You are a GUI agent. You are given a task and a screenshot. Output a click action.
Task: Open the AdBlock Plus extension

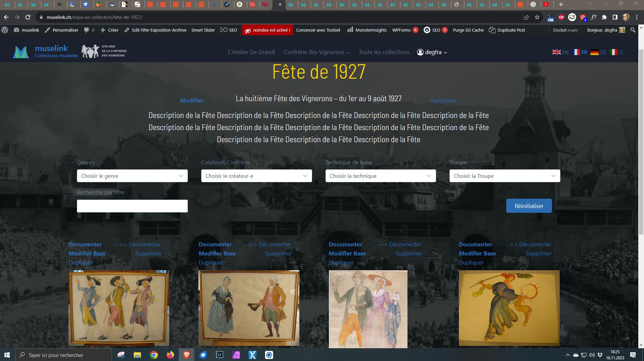[x=561, y=17]
